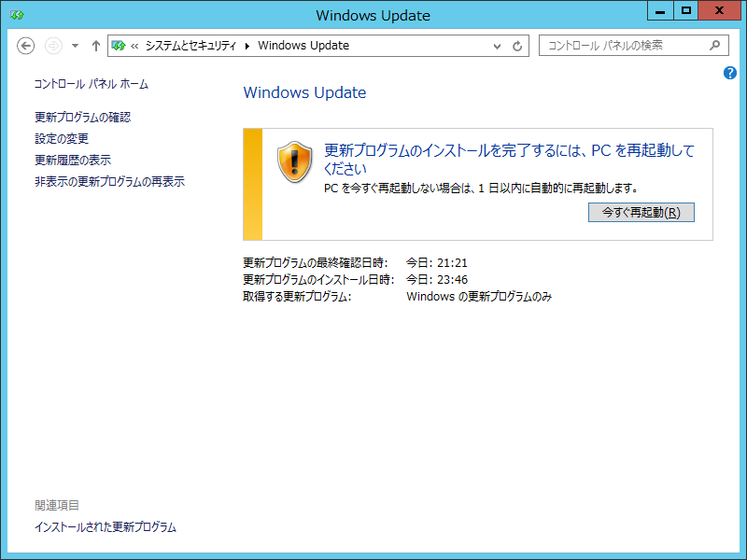747x560 pixels.
Task: Click the 今すぐ再起動 button
Action: [641, 212]
